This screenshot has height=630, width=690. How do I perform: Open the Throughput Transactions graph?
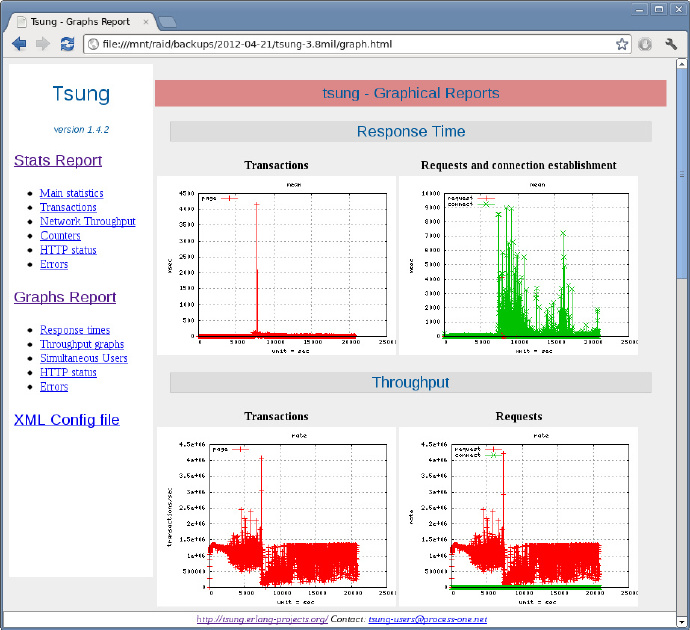tap(276, 517)
